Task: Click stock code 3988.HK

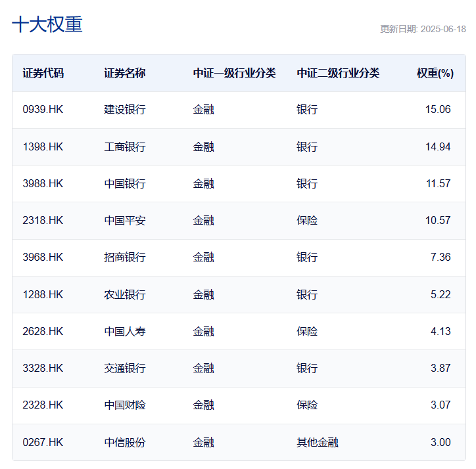Action: point(43,183)
